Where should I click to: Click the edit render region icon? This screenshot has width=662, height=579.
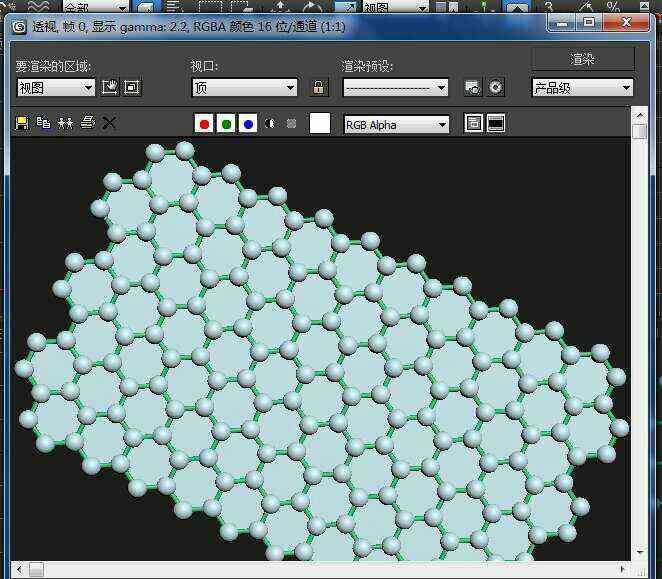110,88
